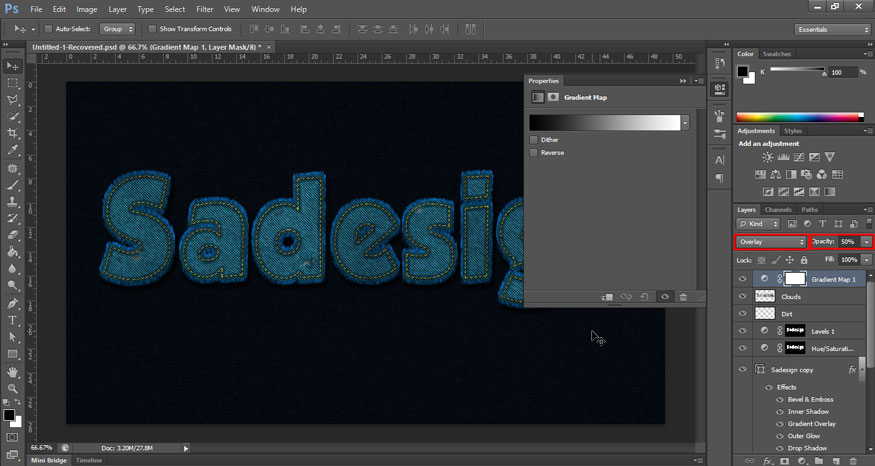Image resolution: width=875 pixels, height=466 pixels.
Task: Toggle Show Transform Controls checkbox
Action: coord(152,29)
